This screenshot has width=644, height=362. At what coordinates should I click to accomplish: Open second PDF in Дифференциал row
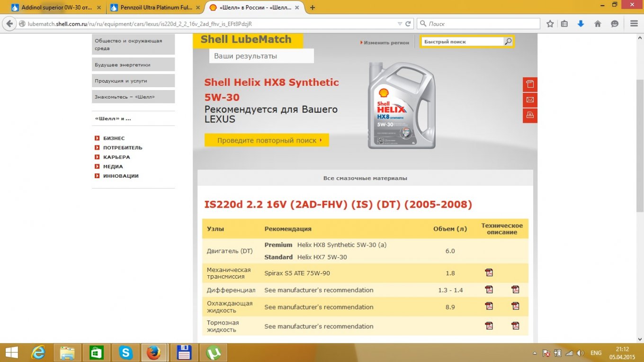point(515,290)
